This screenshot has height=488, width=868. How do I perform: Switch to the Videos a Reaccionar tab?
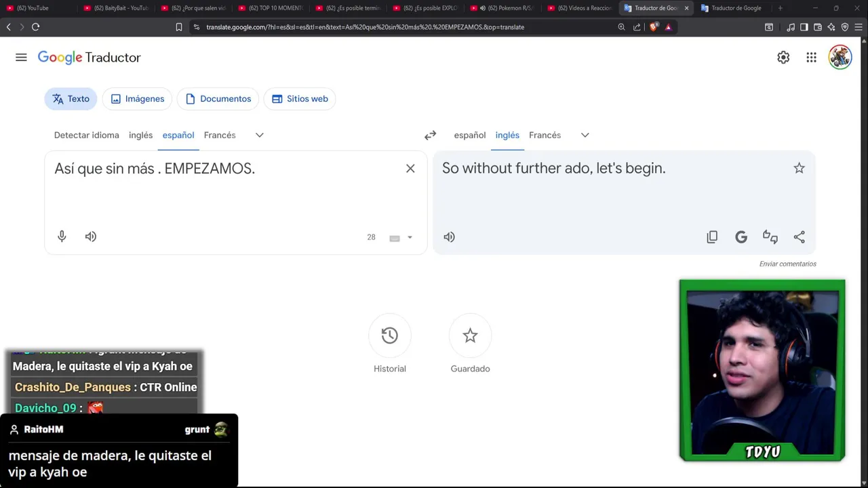(579, 8)
